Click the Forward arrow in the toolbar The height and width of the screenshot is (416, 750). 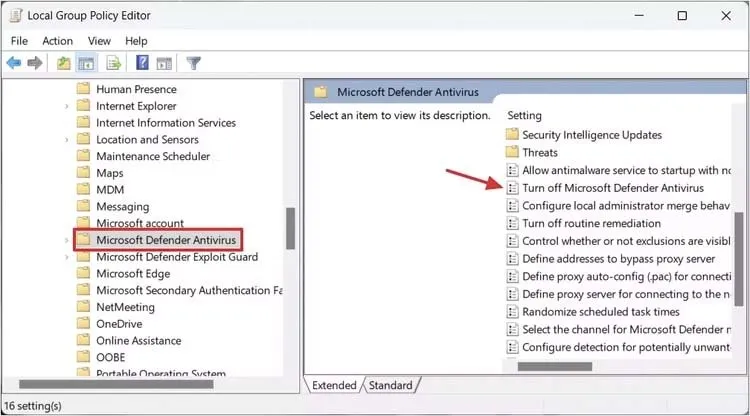click(x=35, y=63)
